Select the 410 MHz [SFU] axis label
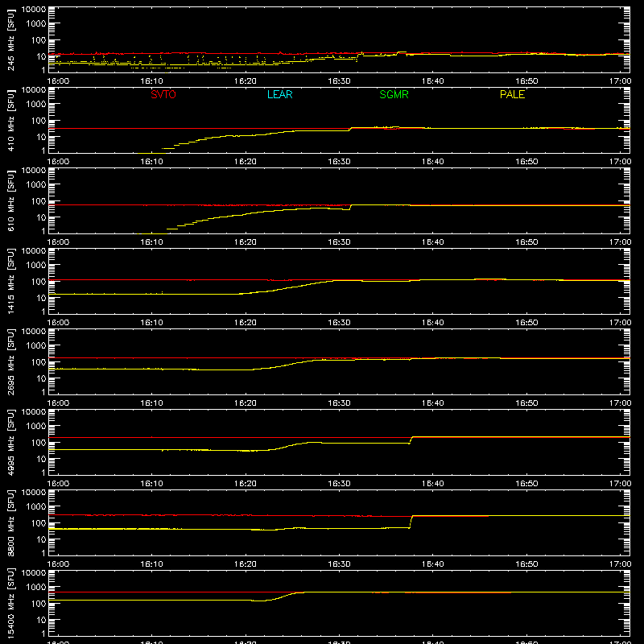644x644 pixels. pos(11,120)
